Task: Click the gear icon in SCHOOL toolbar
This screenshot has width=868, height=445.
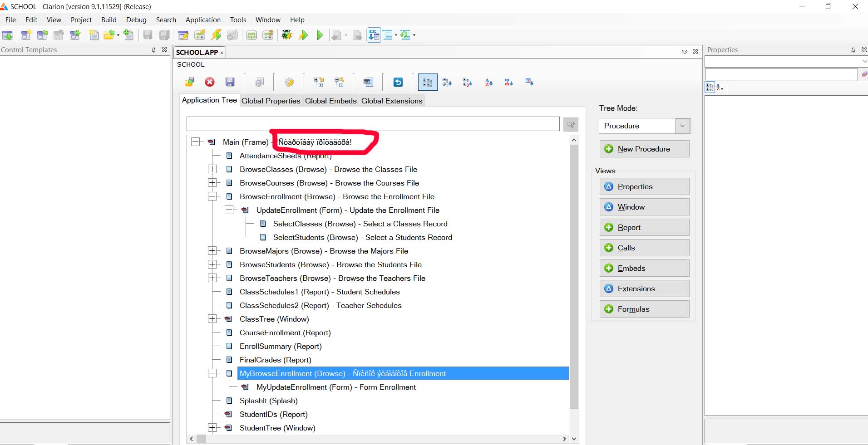Action: [x=289, y=82]
